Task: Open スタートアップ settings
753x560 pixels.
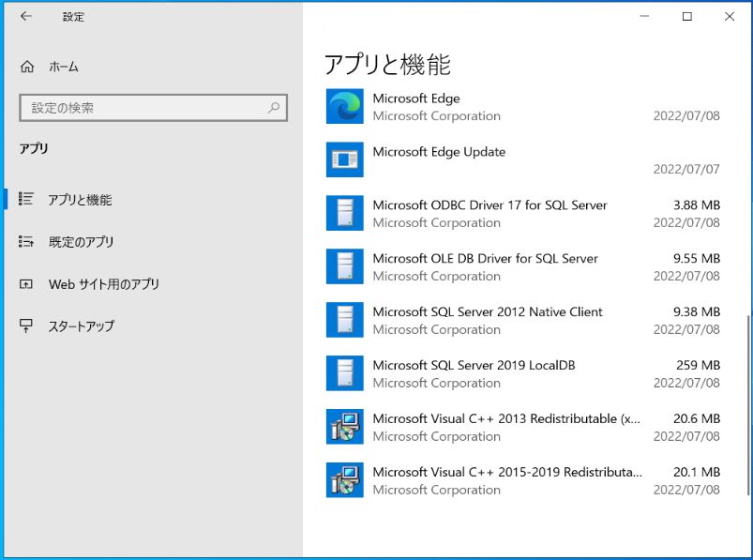Action: [82, 326]
